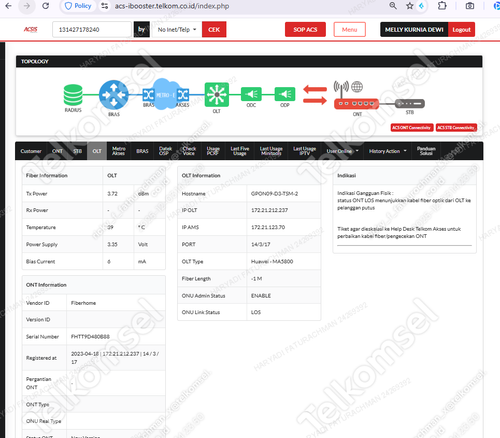Click the black 'by' label button

pos(142,29)
